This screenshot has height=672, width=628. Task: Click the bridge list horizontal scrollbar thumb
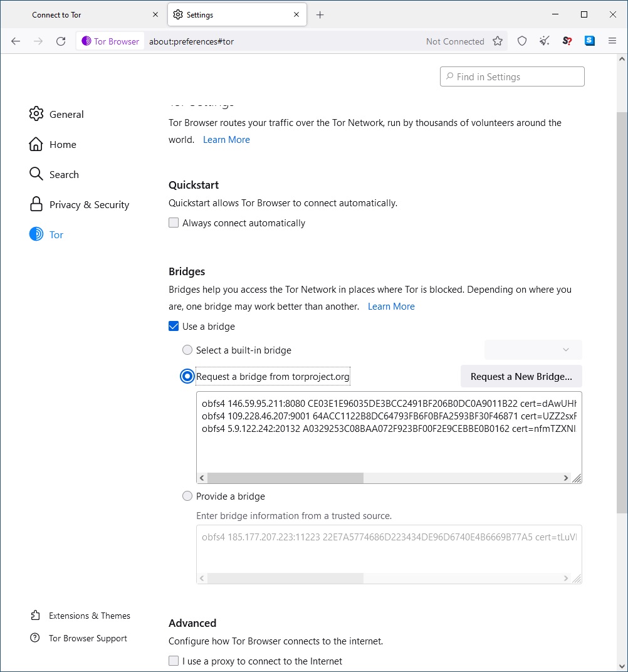pyautogui.click(x=285, y=478)
